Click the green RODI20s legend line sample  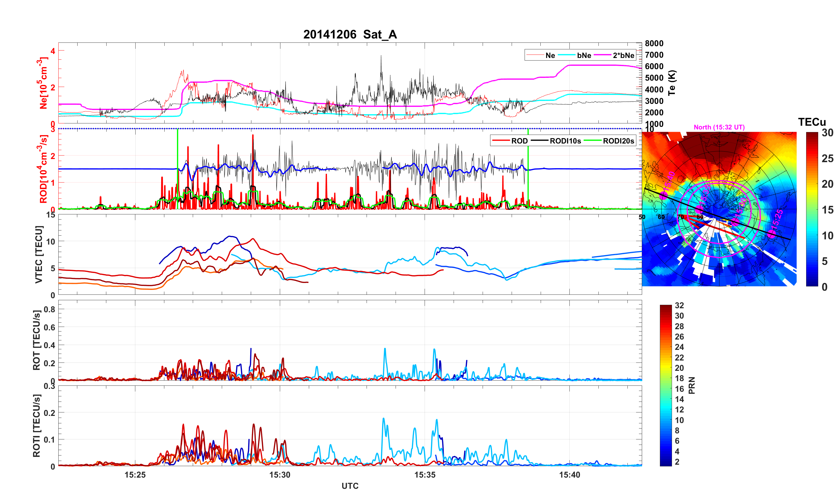[592, 141]
